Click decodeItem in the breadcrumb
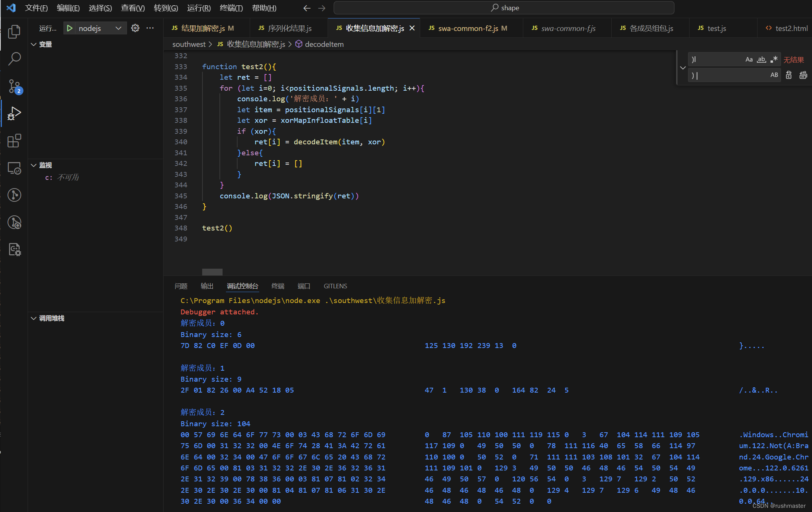This screenshot has width=812, height=512. 324,44
